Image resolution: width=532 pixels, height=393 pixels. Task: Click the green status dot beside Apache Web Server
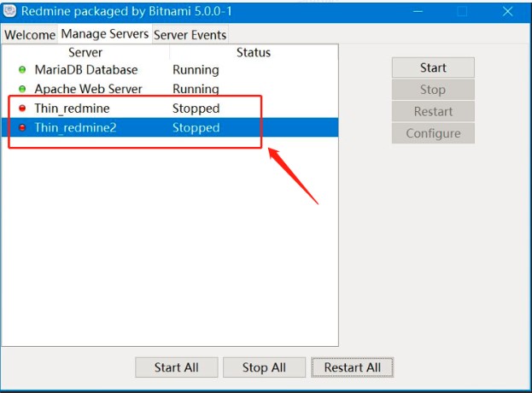pos(22,89)
